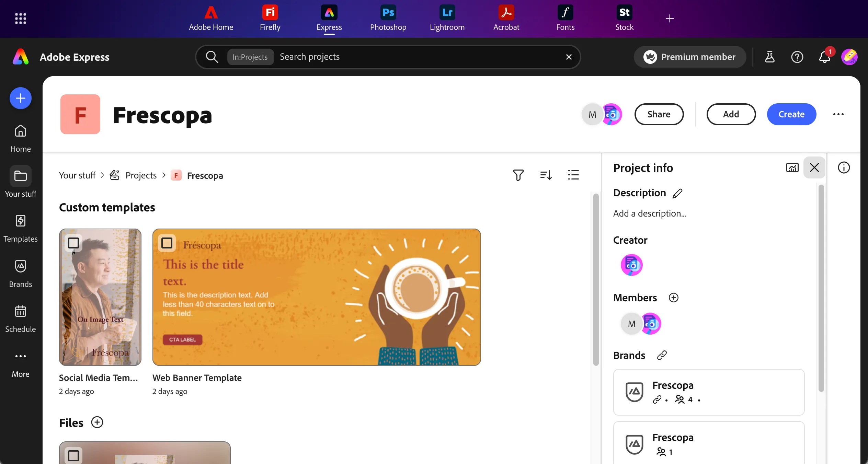This screenshot has width=868, height=464.
Task: Switch to the Photoshop app
Action: pyautogui.click(x=388, y=18)
